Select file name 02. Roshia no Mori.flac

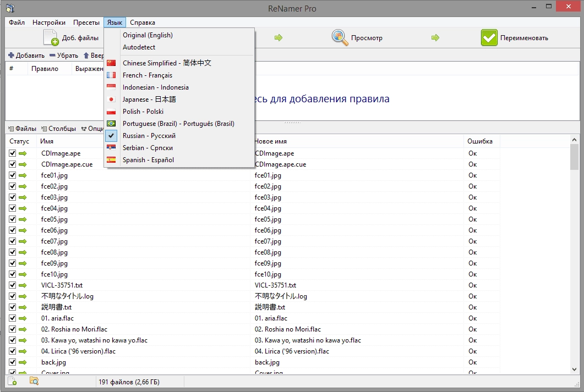pos(74,329)
